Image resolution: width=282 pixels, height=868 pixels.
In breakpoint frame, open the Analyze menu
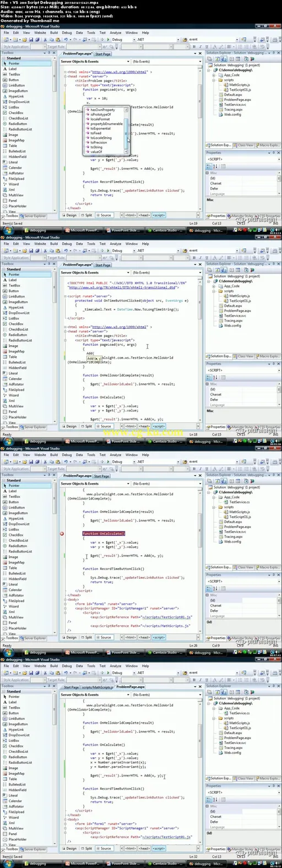(116, 455)
